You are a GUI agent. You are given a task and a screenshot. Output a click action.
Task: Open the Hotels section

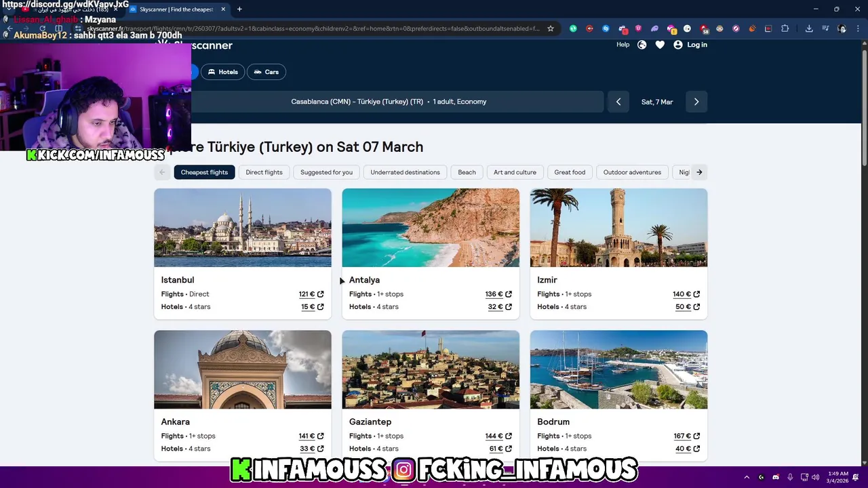tap(222, 72)
